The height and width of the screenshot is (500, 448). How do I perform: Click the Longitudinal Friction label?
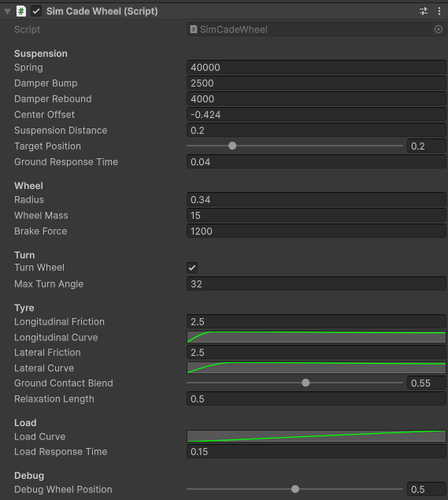[x=59, y=322]
